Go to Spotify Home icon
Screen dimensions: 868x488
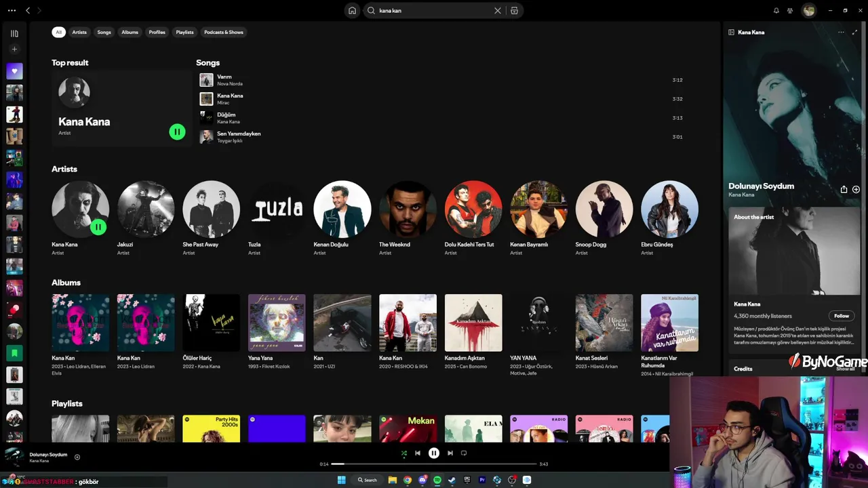pos(352,10)
